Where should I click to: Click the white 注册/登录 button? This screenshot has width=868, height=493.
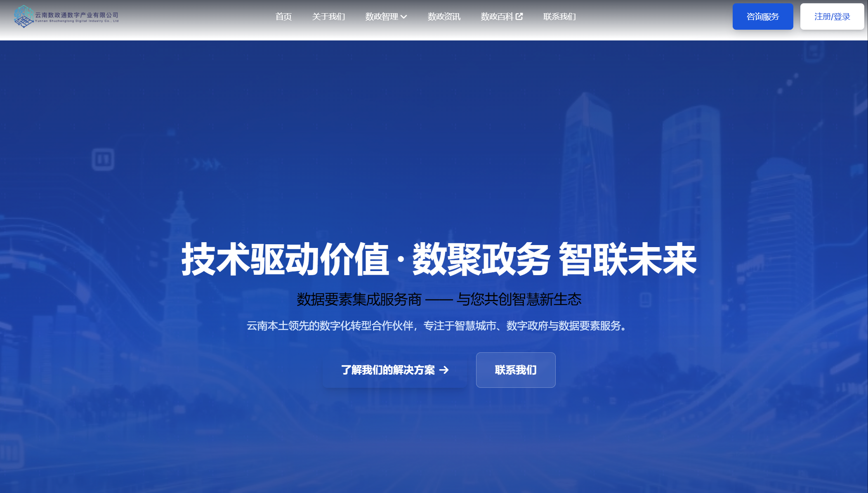point(832,17)
